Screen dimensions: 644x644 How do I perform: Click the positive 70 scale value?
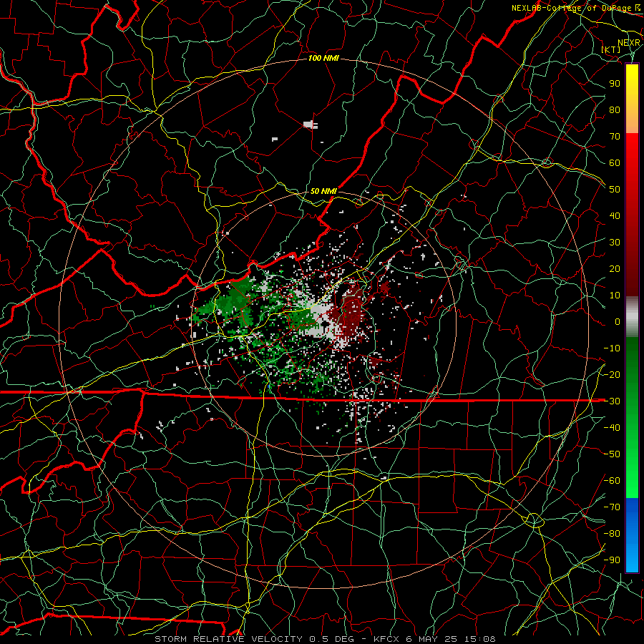point(615,137)
